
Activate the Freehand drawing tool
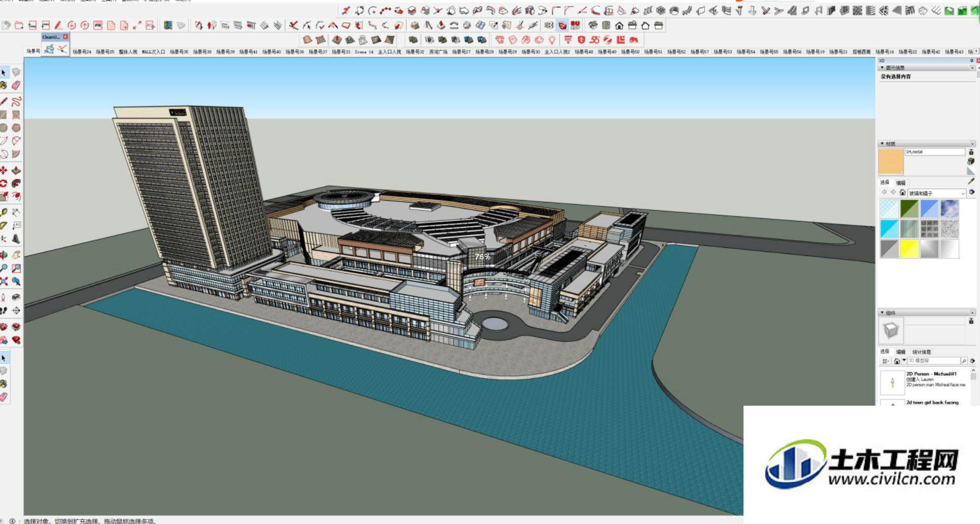coord(16,101)
